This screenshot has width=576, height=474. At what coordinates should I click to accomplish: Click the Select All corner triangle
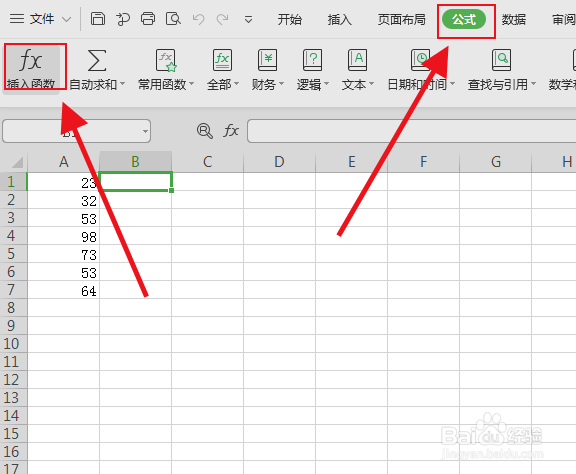click(18, 162)
